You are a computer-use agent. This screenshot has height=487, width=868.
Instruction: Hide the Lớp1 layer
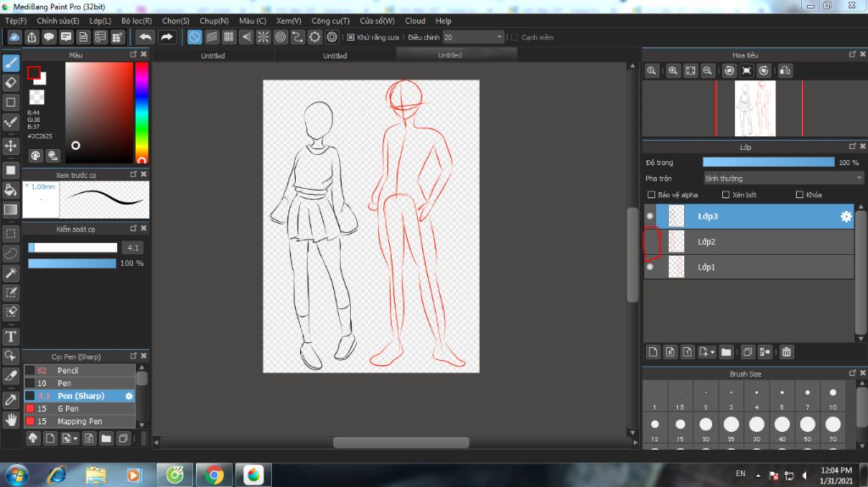pos(650,267)
